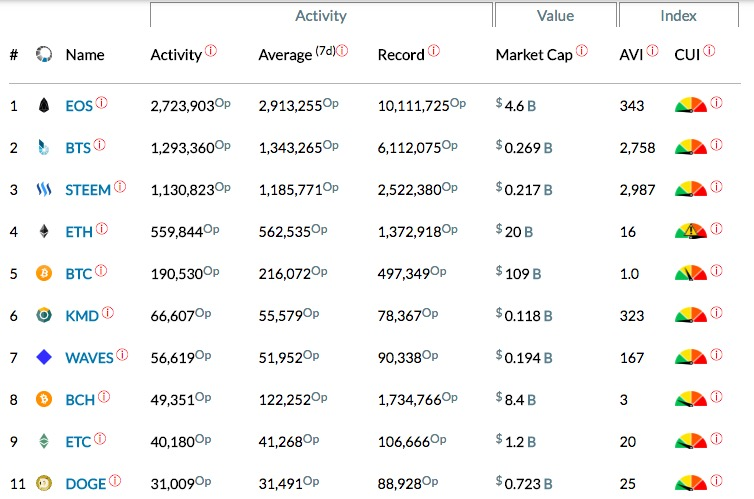Click the STEEM coin logo icon
The width and height of the screenshot is (754, 499).
[x=44, y=189]
